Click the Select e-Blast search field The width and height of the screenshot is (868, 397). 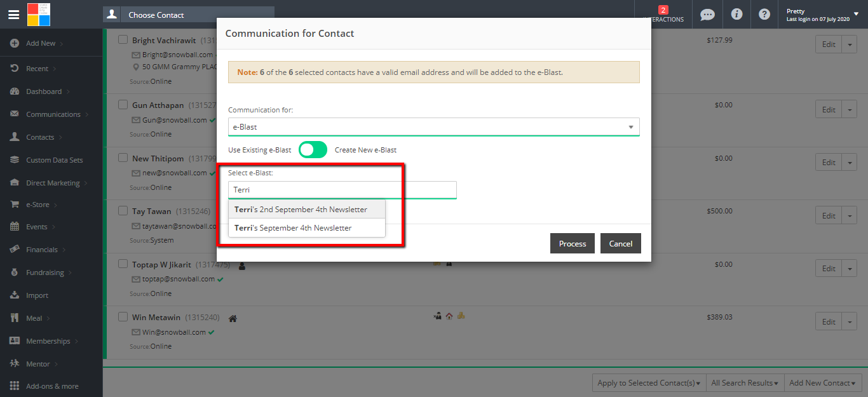[342, 190]
